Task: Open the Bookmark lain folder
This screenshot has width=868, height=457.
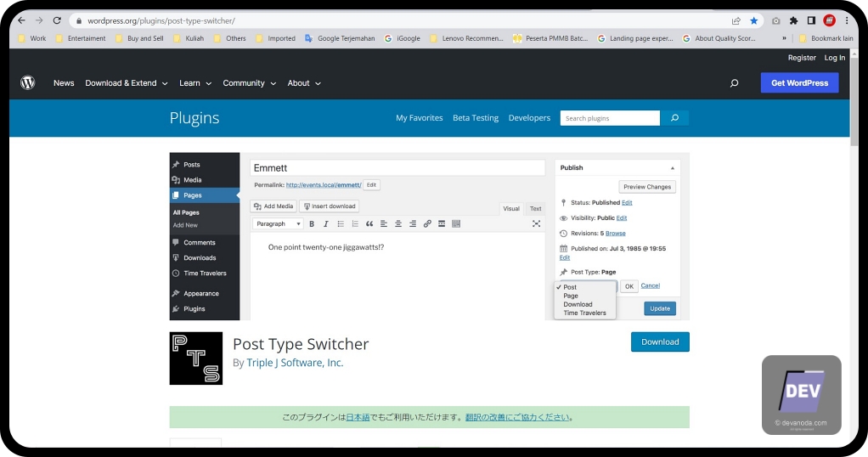Action: pyautogui.click(x=826, y=38)
